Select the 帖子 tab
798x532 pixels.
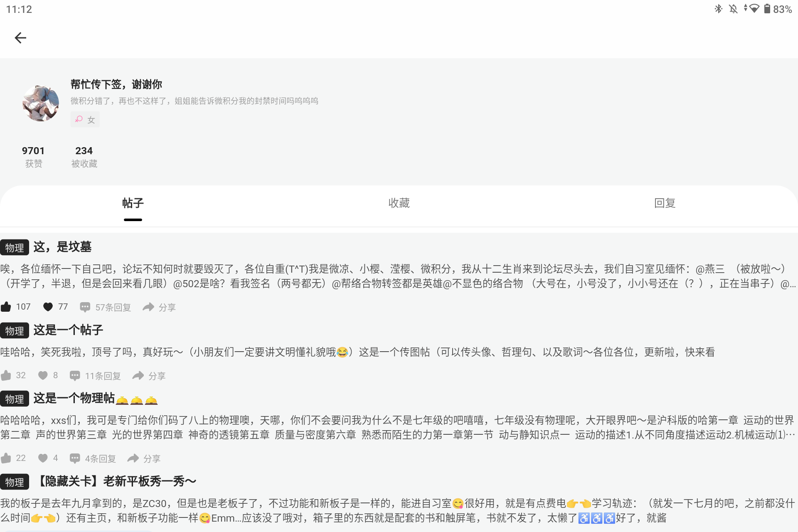(133, 203)
